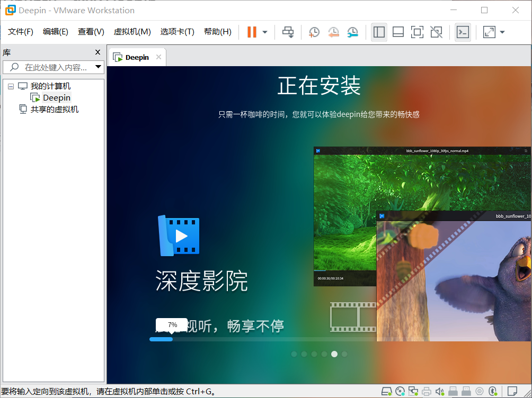Close the 库 library panel
The width and height of the screenshot is (532, 398).
(x=97, y=52)
